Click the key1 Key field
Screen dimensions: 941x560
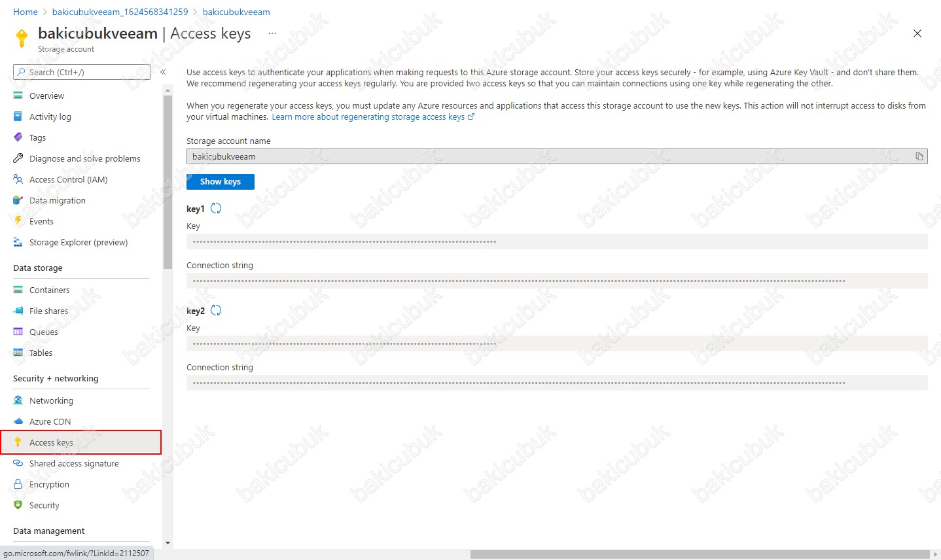[557, 241]
